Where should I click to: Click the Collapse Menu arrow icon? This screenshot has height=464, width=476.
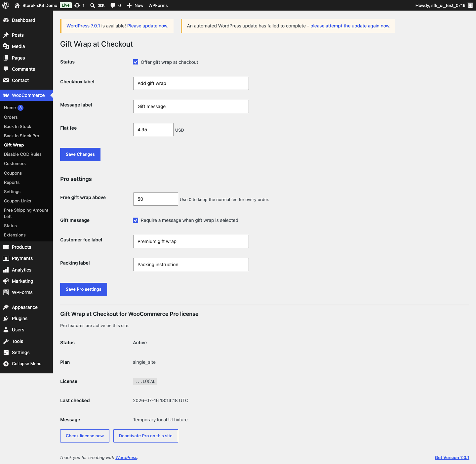tap(6, 364)
